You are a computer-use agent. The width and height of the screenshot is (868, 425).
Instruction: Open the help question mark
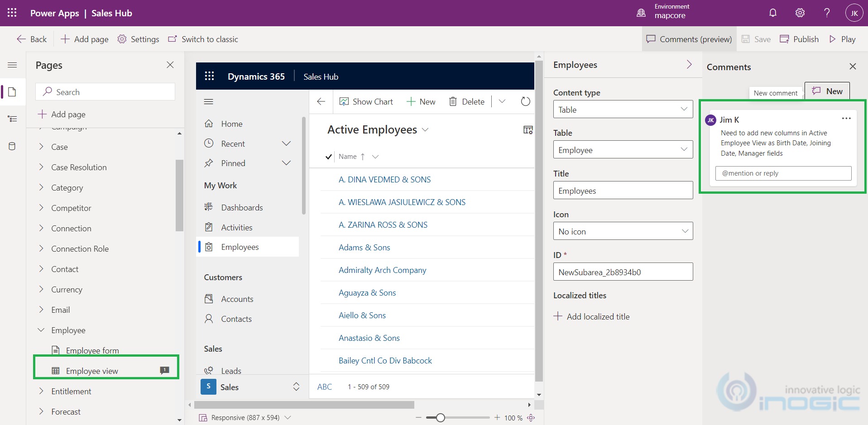(x=827, y=13)
